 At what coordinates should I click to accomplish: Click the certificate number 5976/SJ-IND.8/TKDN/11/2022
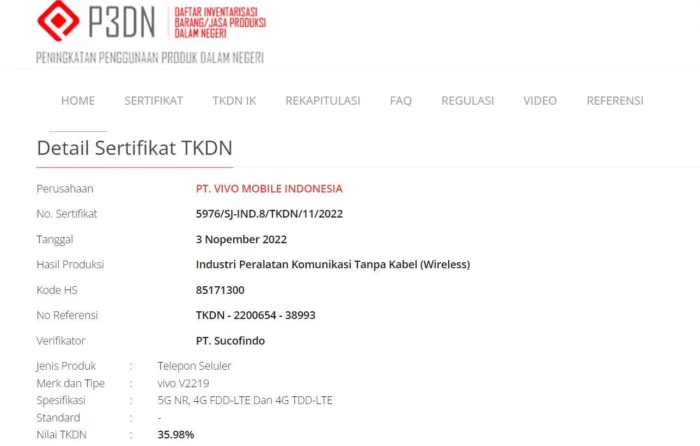(x=269, y=214)
